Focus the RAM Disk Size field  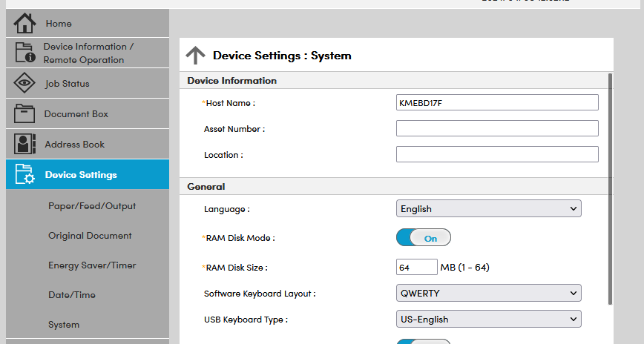(x=417, y=267)
